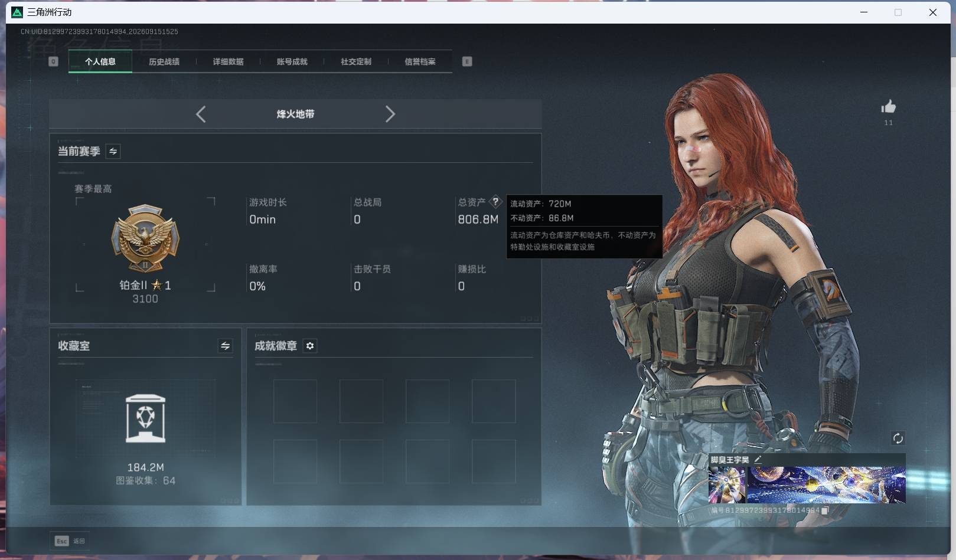Click the 击败干员 label
Screen dimensions: 956x560
coord(372,269)
